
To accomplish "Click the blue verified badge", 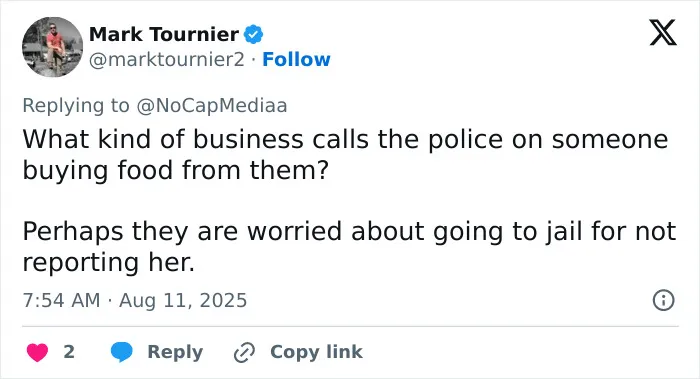I will pos(254,34).
